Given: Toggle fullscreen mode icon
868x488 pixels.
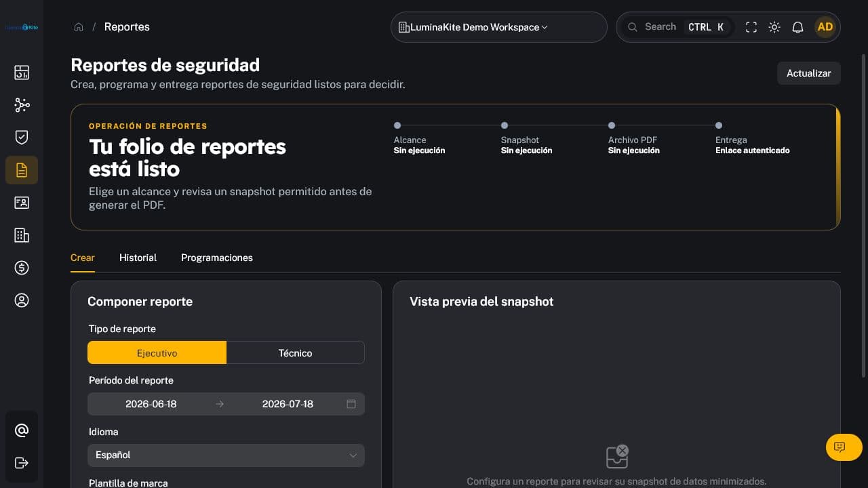Looking at the screenshot, I should click(751, 27).
